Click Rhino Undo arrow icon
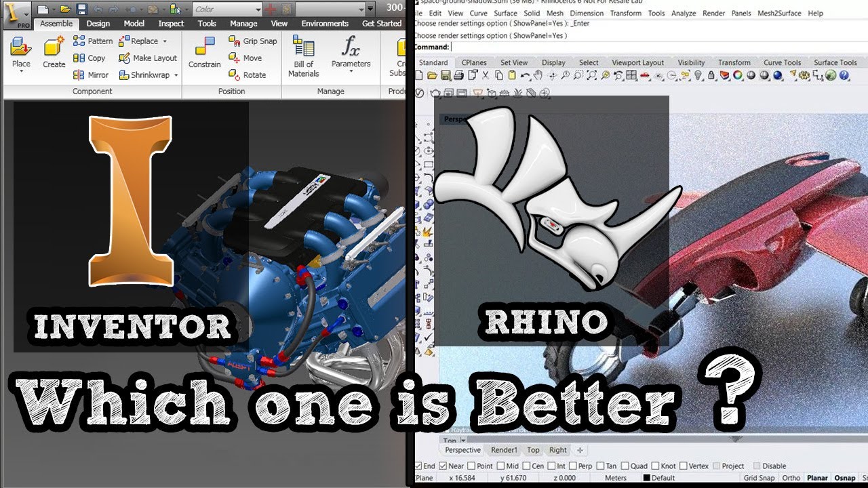The width and height of the screenshot is (868, 488). [x=525, y=75]
